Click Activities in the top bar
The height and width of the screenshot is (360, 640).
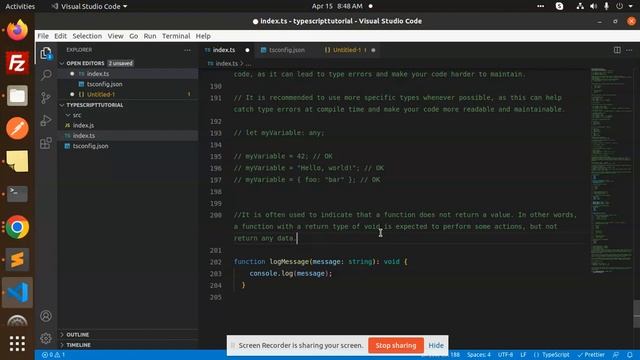click(20, 6)
